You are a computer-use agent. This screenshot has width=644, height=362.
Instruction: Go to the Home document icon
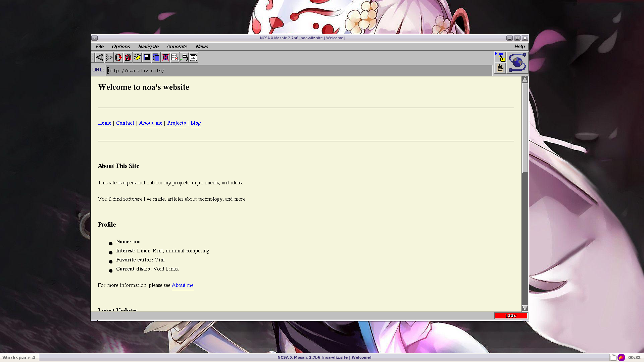coord(128,58)
